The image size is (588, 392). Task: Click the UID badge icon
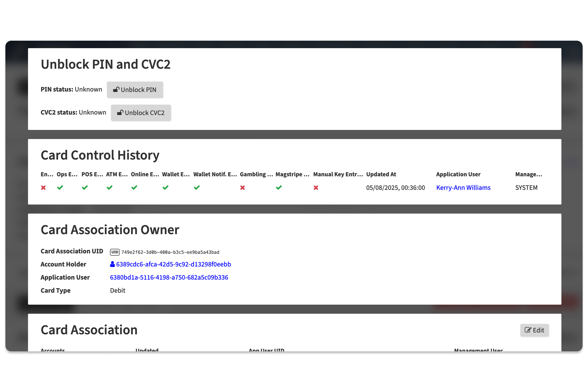[x=115, y=252]
